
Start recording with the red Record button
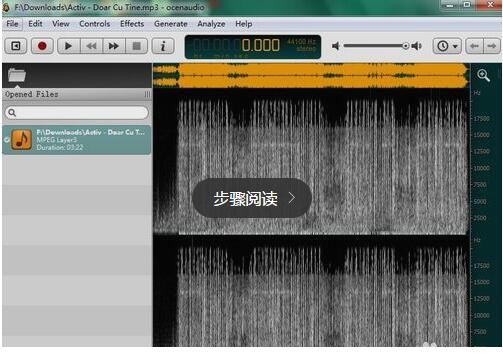click(42, 46)
